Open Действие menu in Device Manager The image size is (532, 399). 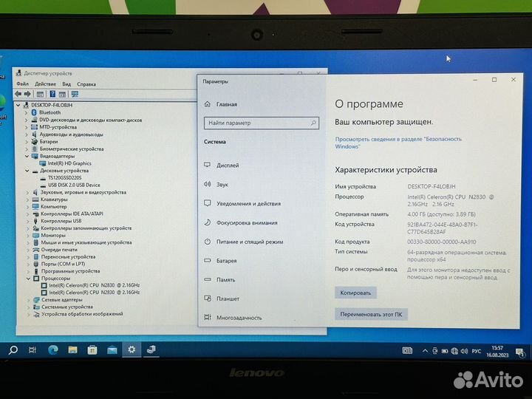(46, 83)
